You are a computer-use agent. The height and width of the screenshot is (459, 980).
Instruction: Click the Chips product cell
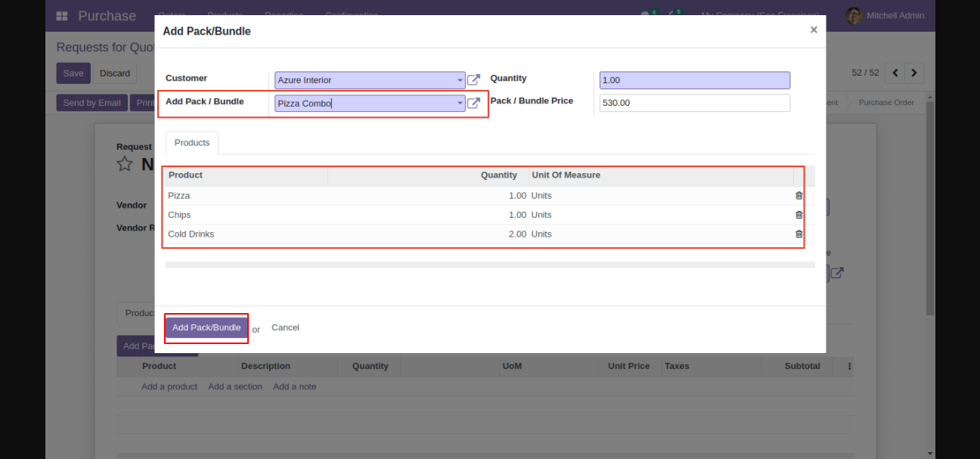point(247,215)
